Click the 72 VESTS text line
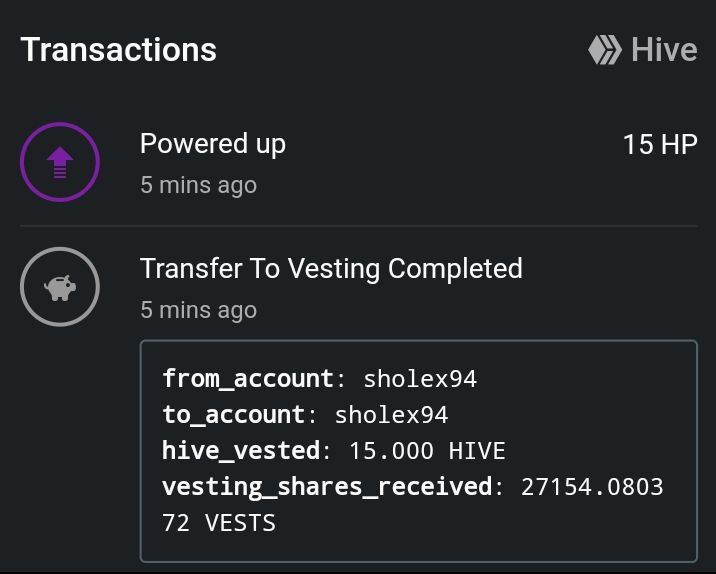The image size is (716, 574). pyautogui.click(x=219, y=523)
